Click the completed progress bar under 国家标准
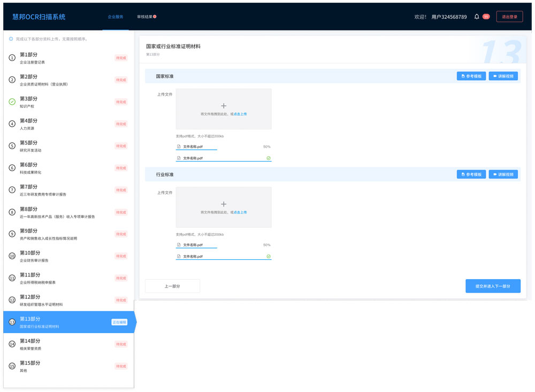 [224, 161]
